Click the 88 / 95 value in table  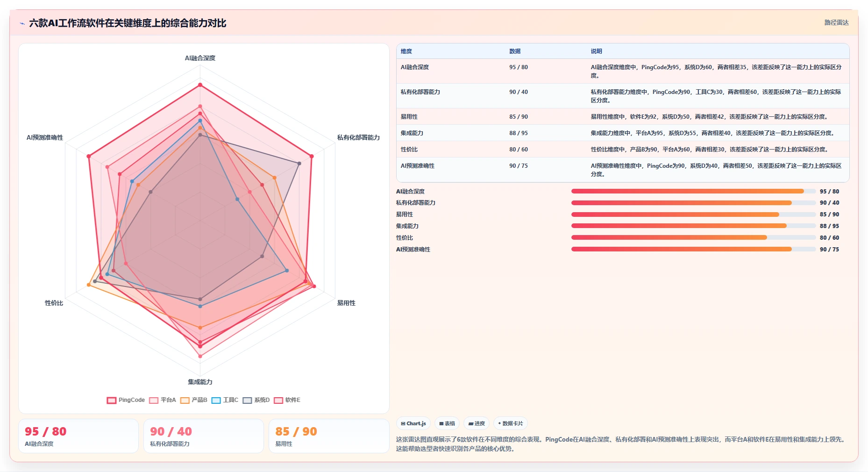(519, 133)
